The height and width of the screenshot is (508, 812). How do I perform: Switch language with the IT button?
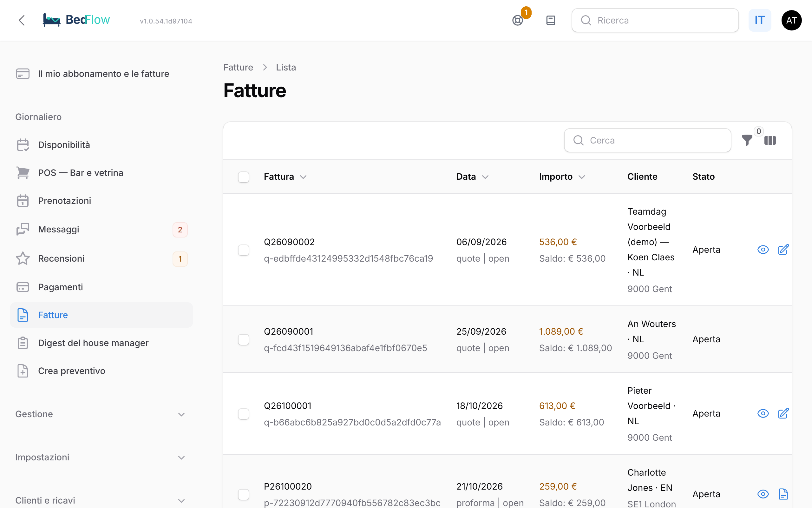[x=760, y=21]
